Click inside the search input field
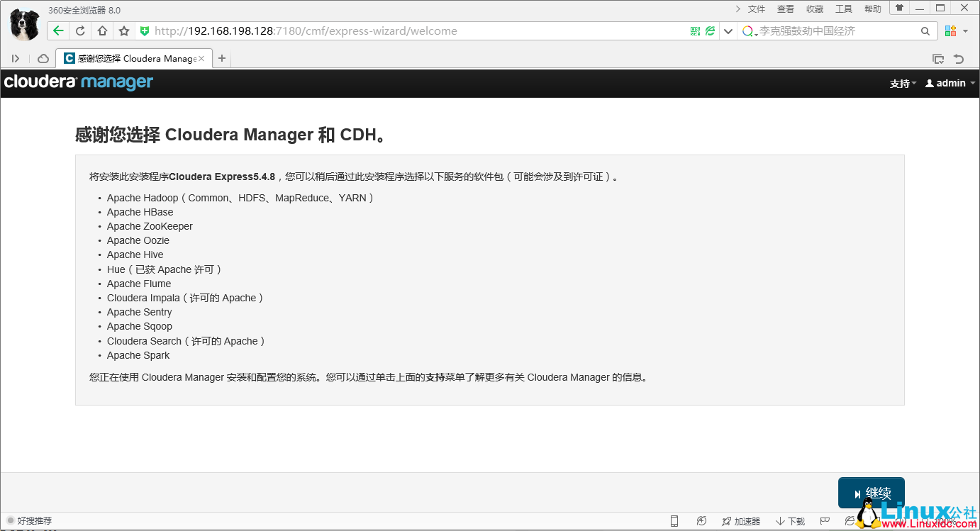Screen dimensions: 980x531 pyautogui.click(x=837, y=30)
